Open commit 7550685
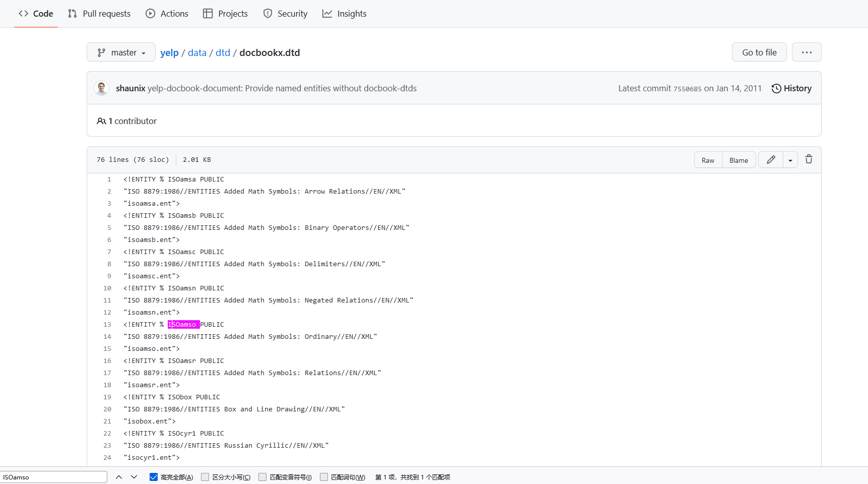868x484 pixels. pyautogui.click(x=687, y=89)
